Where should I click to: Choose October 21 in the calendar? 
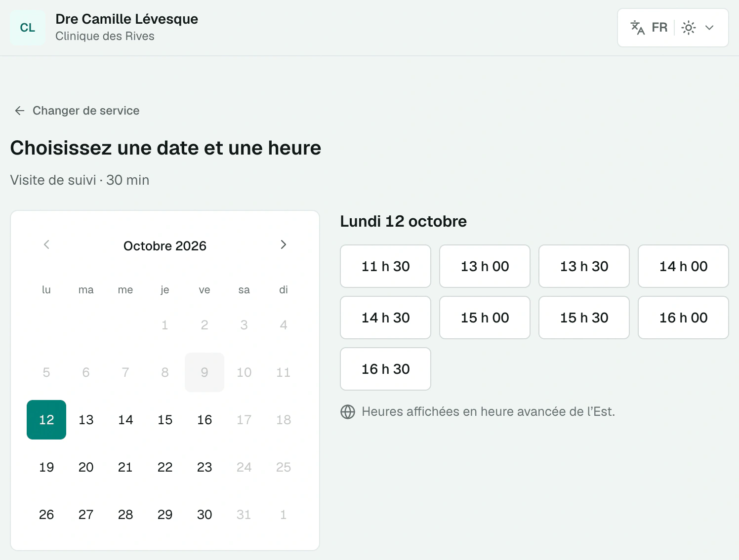click(x=125, y=467)
